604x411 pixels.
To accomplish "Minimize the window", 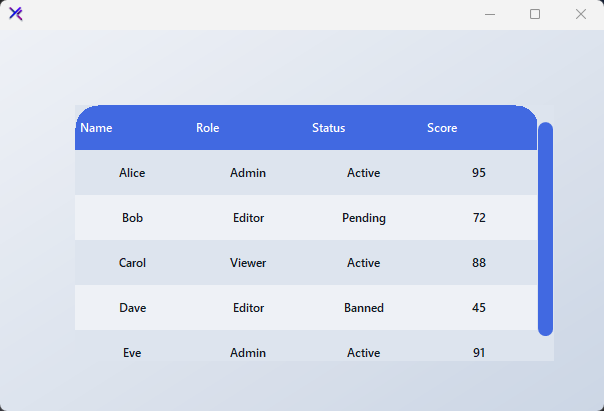I will 490,14.
